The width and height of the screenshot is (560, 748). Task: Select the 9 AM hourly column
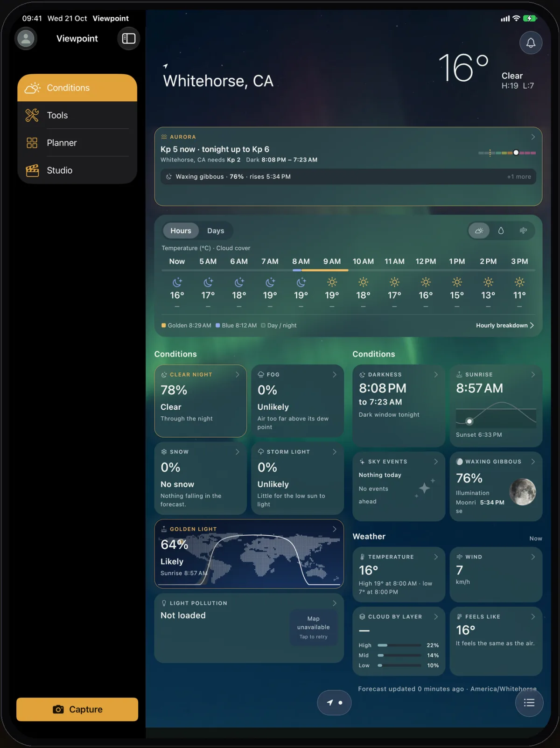point(332,284)
